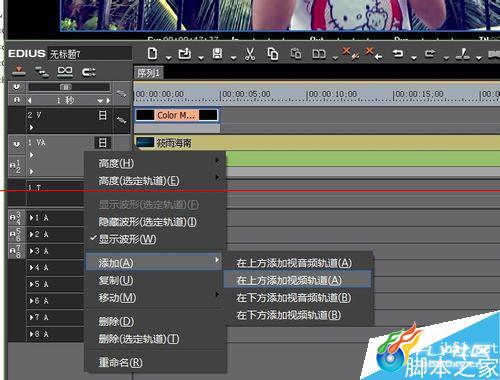Click the Copy icon in toolbar
The image size is (500, 380).
click(x=273, y=54)
